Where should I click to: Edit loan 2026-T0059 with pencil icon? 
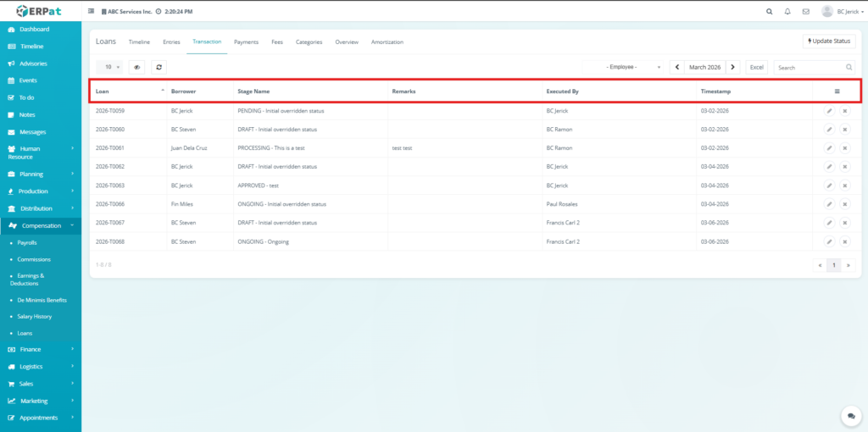(x=829, y=111)
